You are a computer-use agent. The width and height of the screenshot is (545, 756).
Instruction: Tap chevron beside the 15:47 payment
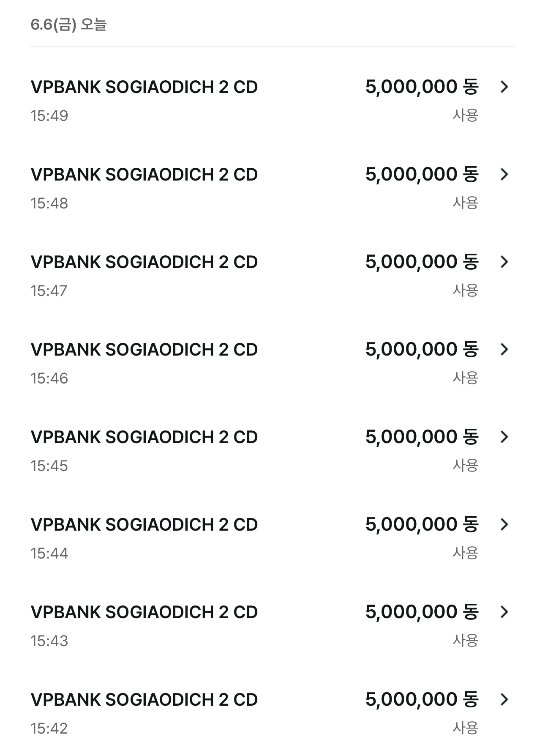coord(504,262)
